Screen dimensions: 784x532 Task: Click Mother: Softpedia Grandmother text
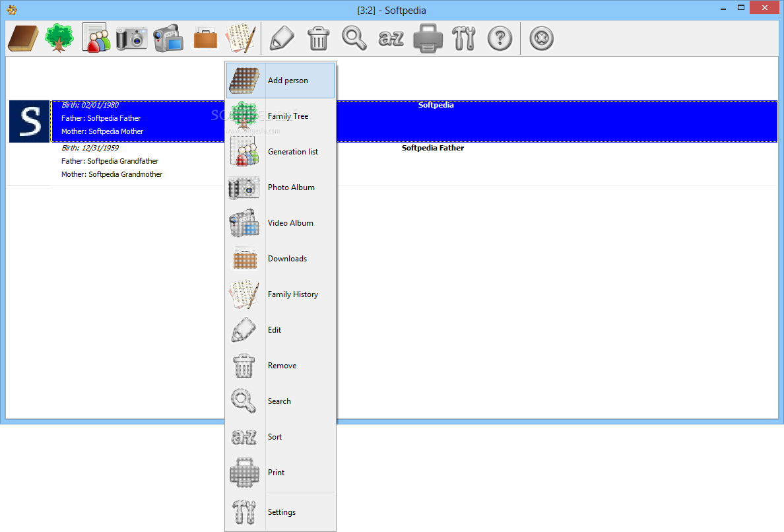click(112, 174)
